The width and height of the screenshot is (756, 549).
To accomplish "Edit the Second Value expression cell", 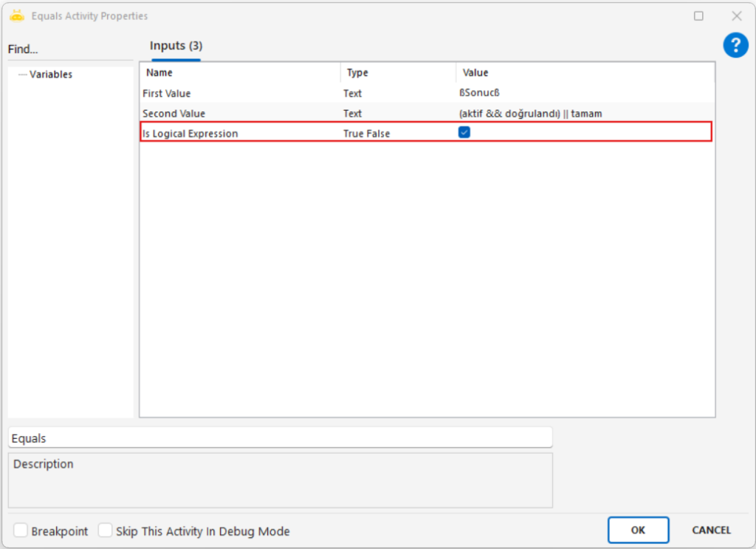I will 583,114.
